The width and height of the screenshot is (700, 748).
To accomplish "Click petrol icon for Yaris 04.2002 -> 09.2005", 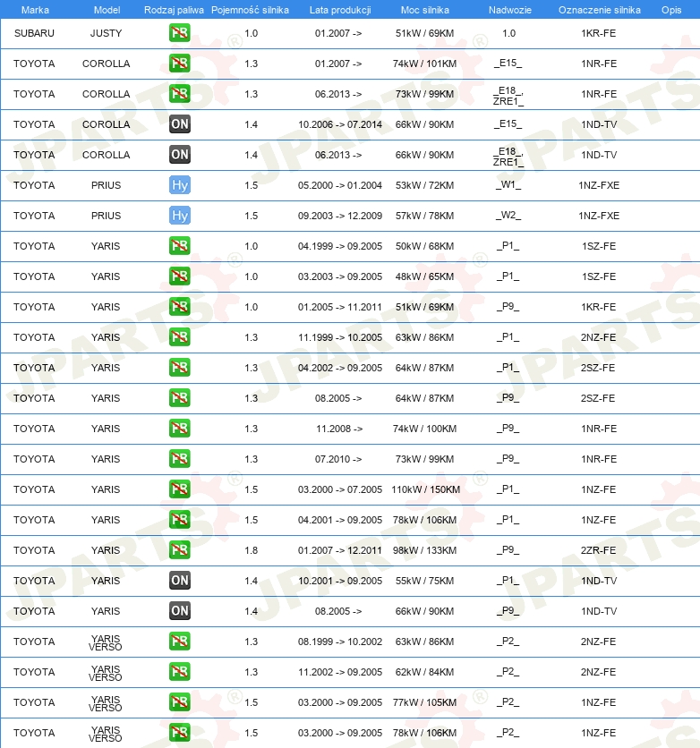I will tap(179, 368).
